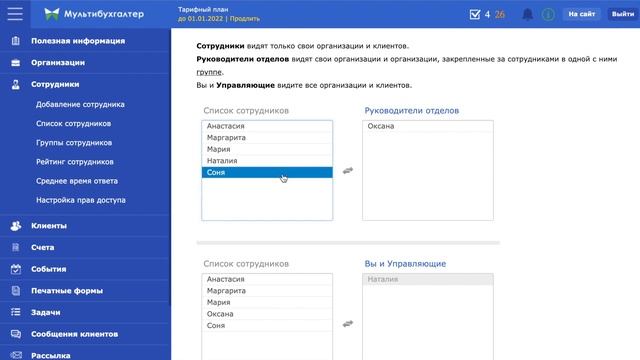Click the События calendar icon
This screenshot has height=360, width=640.
tap(16, 269)
